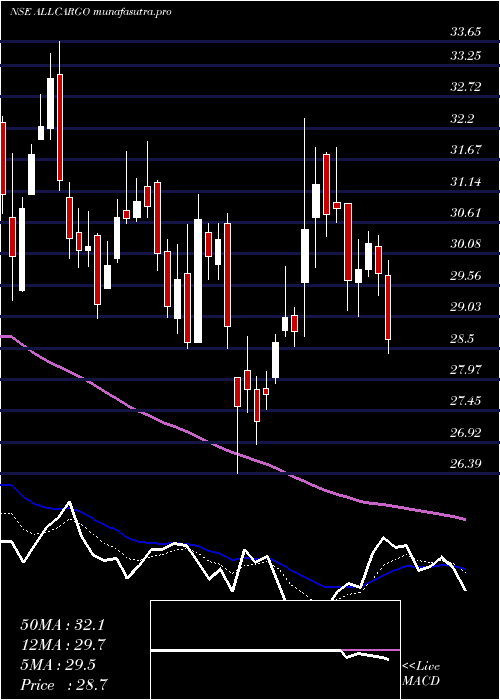Click the 32.2 price axis label

tap(462, 119)
